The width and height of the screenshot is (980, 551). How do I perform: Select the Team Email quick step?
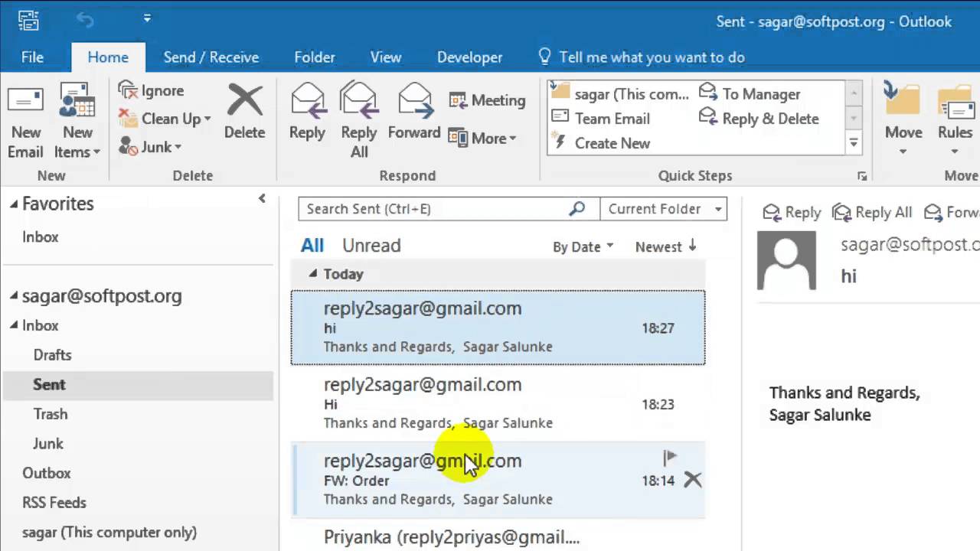coord(601,118)
